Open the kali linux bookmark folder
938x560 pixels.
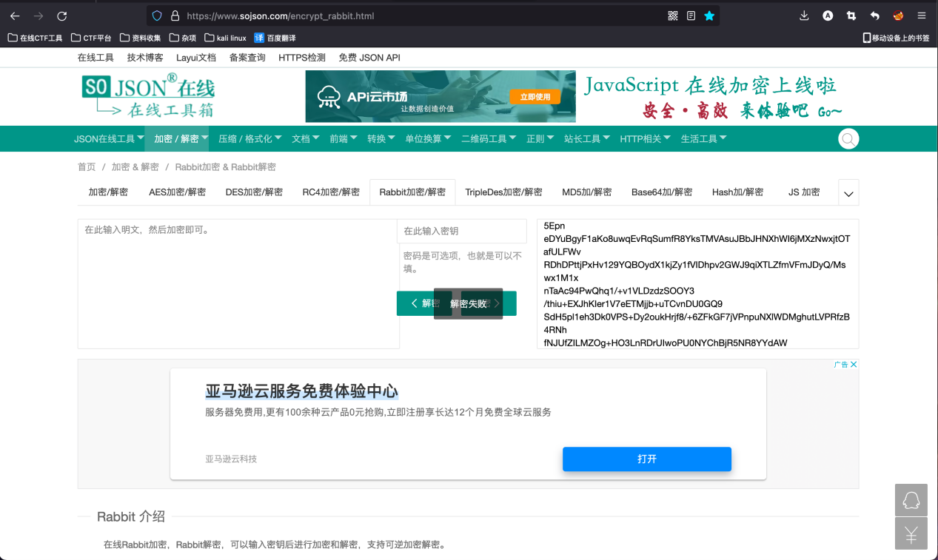point(225,38)
